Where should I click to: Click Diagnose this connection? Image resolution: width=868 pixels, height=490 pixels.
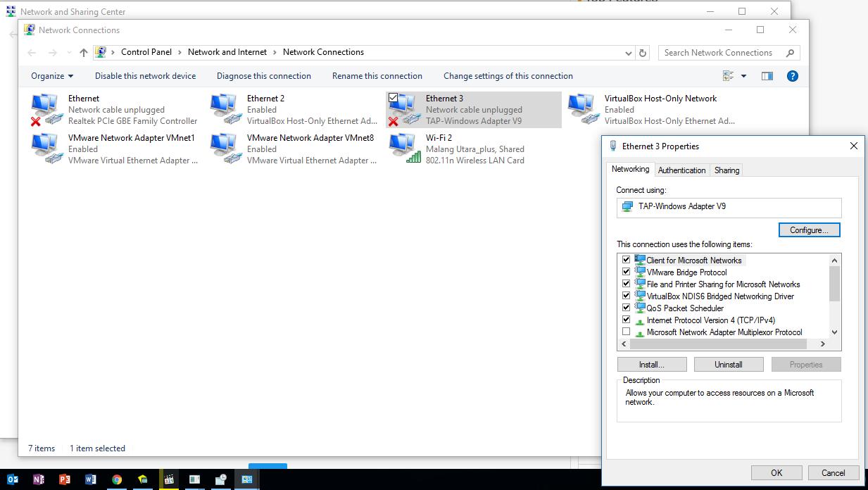point(264,76)
